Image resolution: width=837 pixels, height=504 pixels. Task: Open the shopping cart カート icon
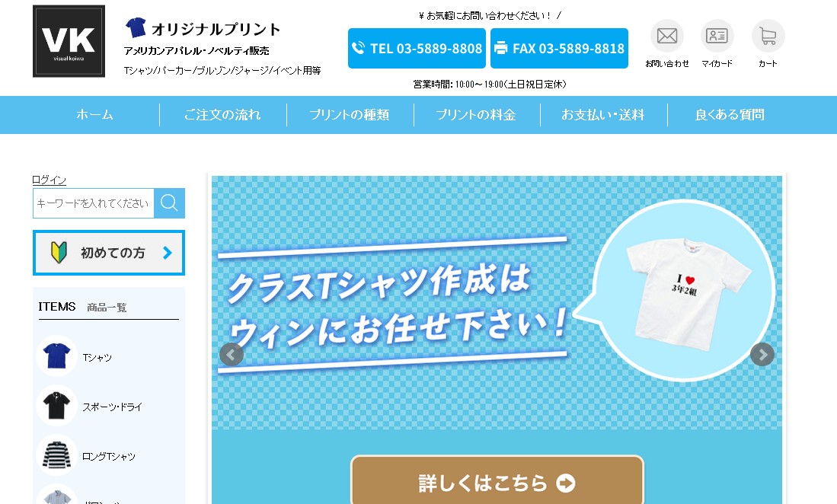[768, 37]
